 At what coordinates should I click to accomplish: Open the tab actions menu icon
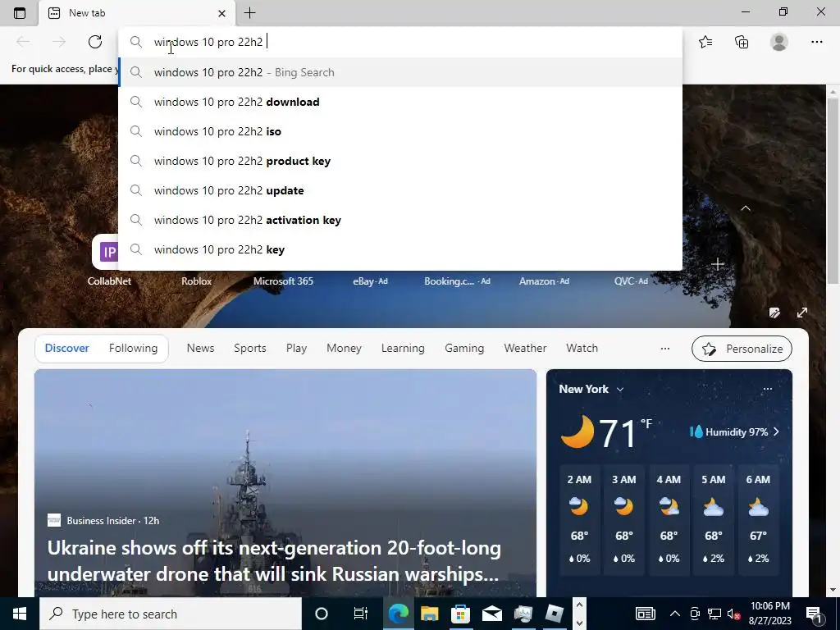coord(20,13)
